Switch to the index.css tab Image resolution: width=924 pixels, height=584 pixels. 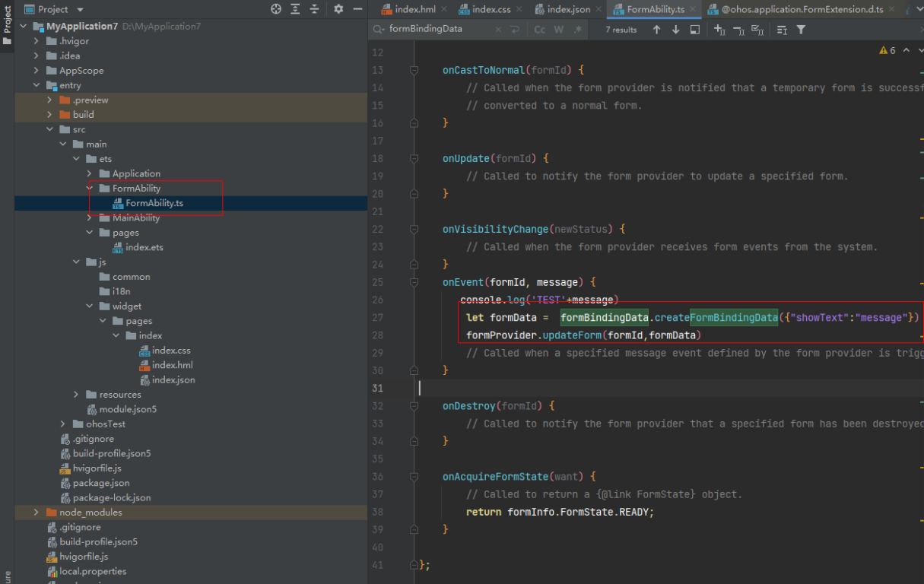(x=490, y=9)
